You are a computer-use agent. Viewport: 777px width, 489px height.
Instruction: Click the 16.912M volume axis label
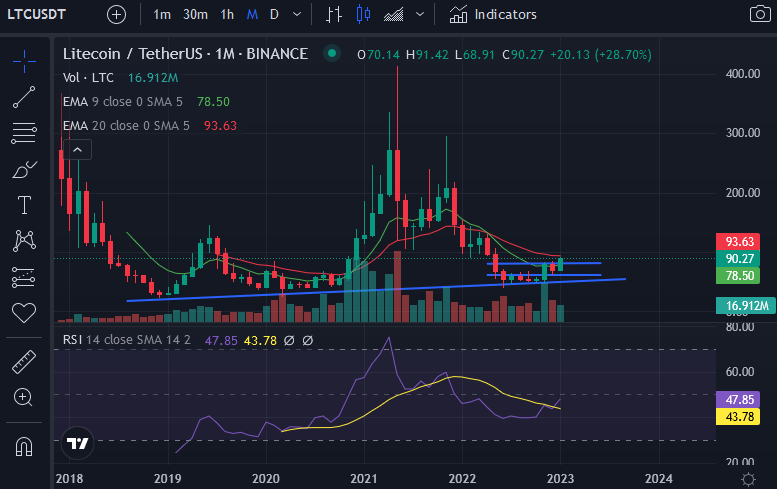[745, 306]
